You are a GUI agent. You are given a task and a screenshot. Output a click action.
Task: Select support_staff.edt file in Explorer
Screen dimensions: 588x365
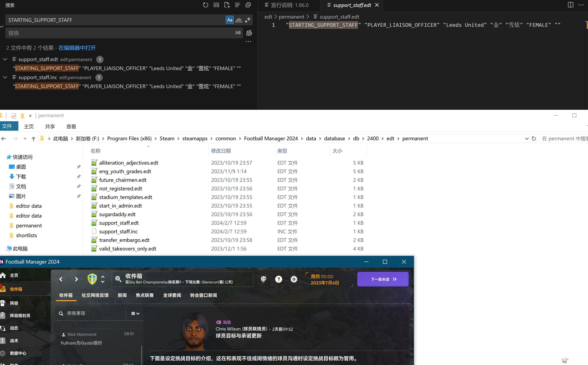pos(119,223)
